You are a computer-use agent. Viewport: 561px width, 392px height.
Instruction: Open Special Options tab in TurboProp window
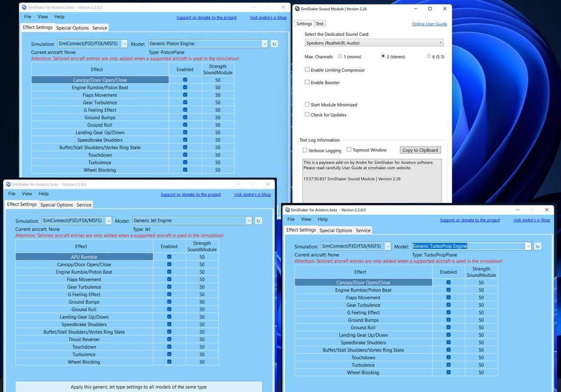tap(336, 231)
